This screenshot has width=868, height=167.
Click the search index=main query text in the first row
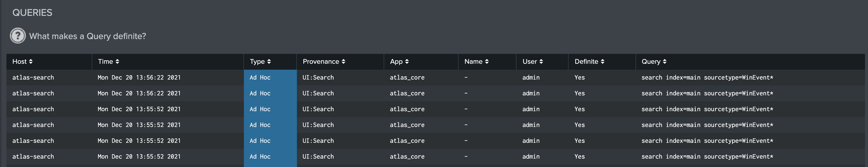tap(708, 77)
